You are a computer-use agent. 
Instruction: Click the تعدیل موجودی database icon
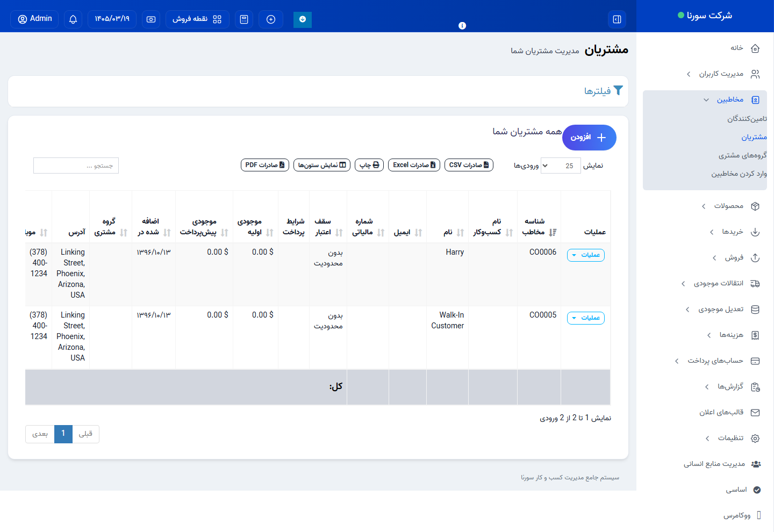pyautogui.click(x=755, y=310)
